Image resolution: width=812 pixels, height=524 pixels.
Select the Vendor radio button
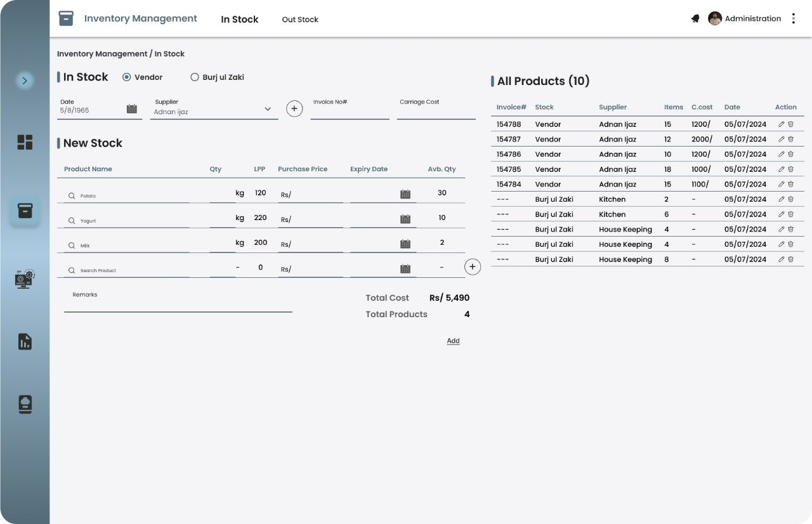(x=127, y=77)
